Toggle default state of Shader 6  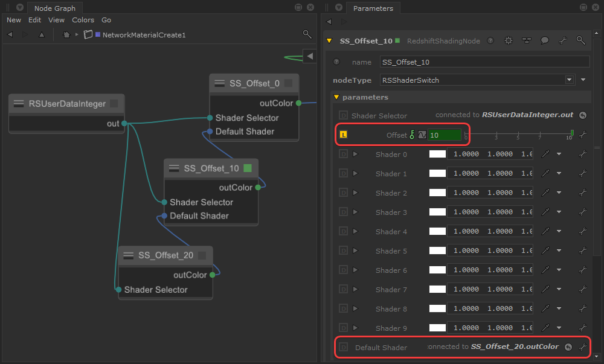(x=343, y=270)
